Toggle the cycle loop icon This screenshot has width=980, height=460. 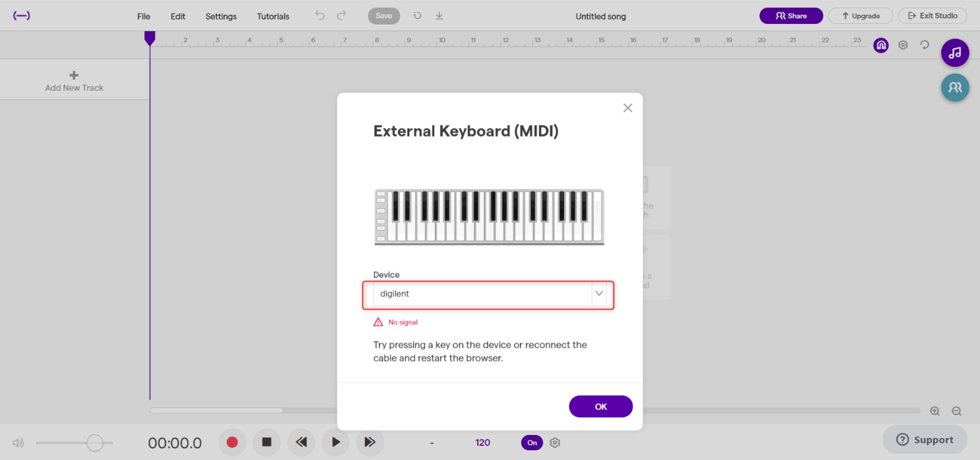click(925, 45)
